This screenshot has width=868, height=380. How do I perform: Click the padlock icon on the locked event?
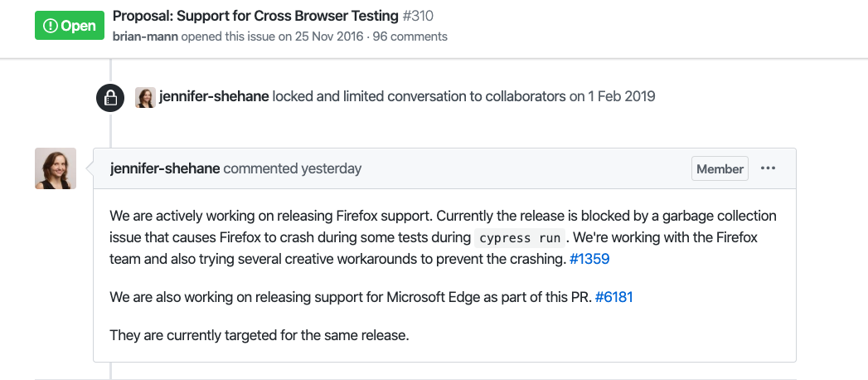tap(110, 98)
